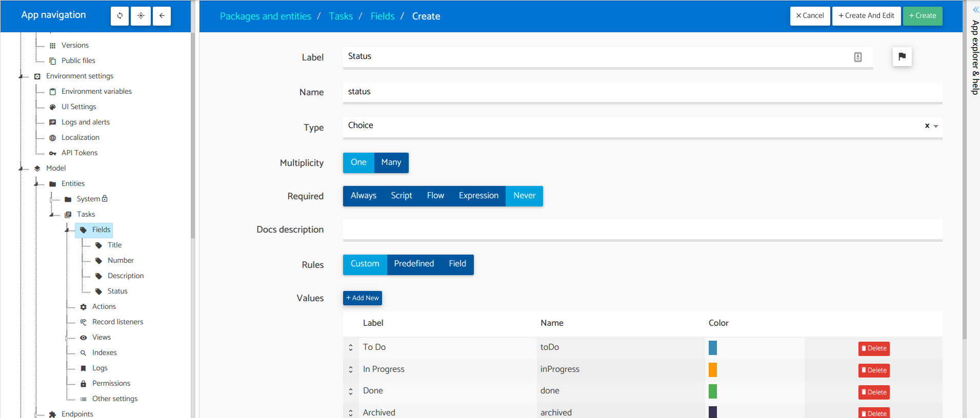Click the Localization globe icon
The height and width of the screenshot is (418, 980).
pos(52,138)
